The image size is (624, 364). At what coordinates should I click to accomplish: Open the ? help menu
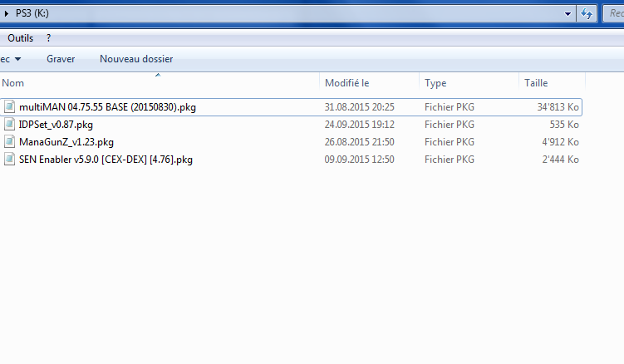[49, 38]
